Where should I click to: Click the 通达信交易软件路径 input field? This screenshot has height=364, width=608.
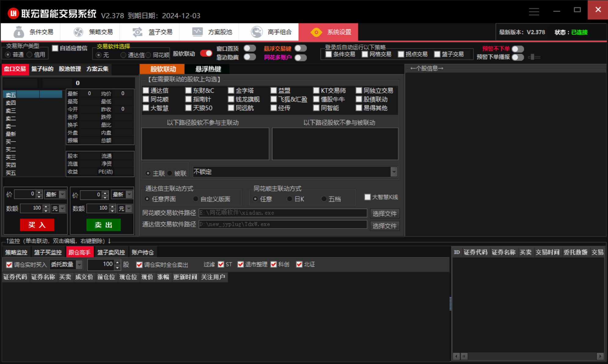pyautogui.click(x=282, y=224)
